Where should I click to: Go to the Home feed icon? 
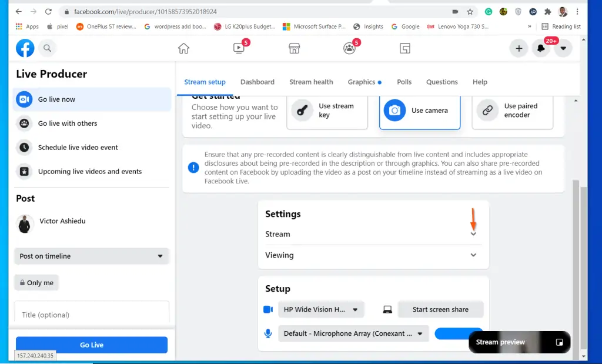(183, 48)
